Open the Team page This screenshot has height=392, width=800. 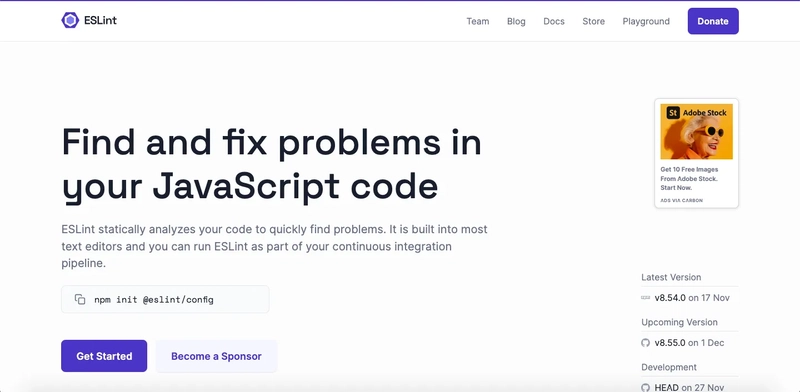pyautogui.click(x=478, y=21)
